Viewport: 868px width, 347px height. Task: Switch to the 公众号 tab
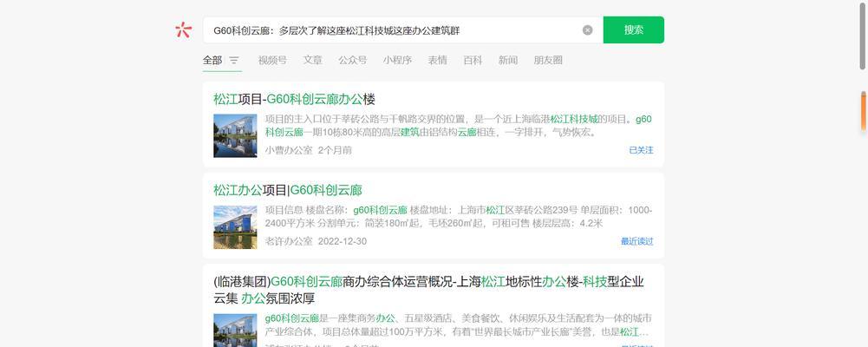353,61
